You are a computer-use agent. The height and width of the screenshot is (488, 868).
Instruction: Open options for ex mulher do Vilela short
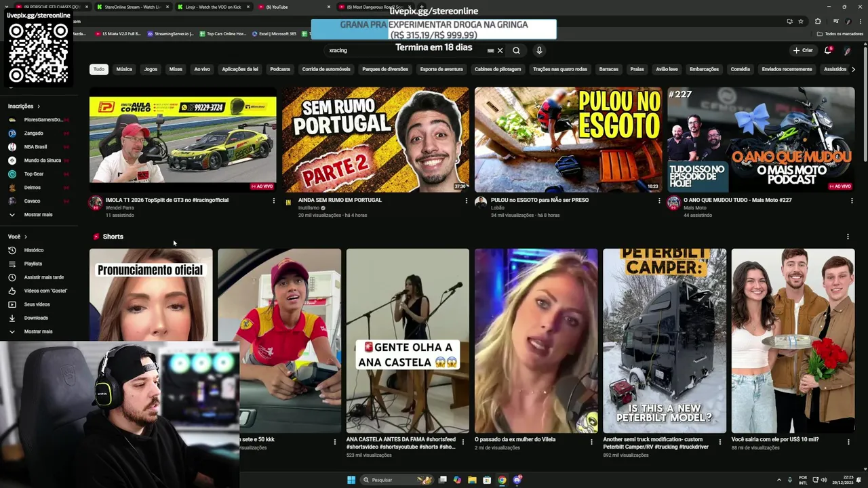coord(591,441)
